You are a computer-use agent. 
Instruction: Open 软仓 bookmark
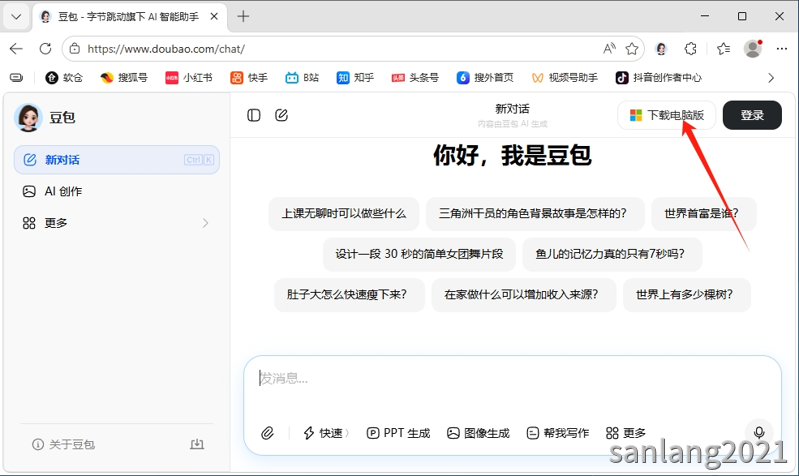point(64,77)
